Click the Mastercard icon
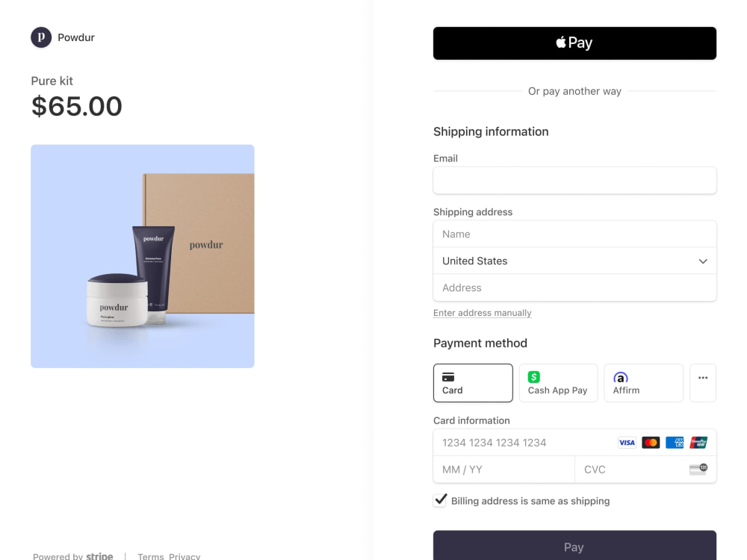 tap(651, 442)
